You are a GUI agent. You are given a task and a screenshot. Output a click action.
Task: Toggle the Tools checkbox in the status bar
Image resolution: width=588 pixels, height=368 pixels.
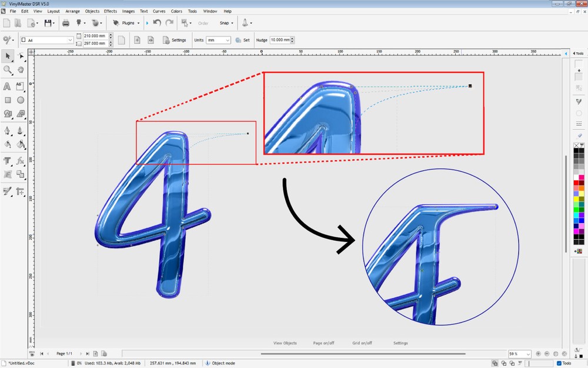point(559,363)
